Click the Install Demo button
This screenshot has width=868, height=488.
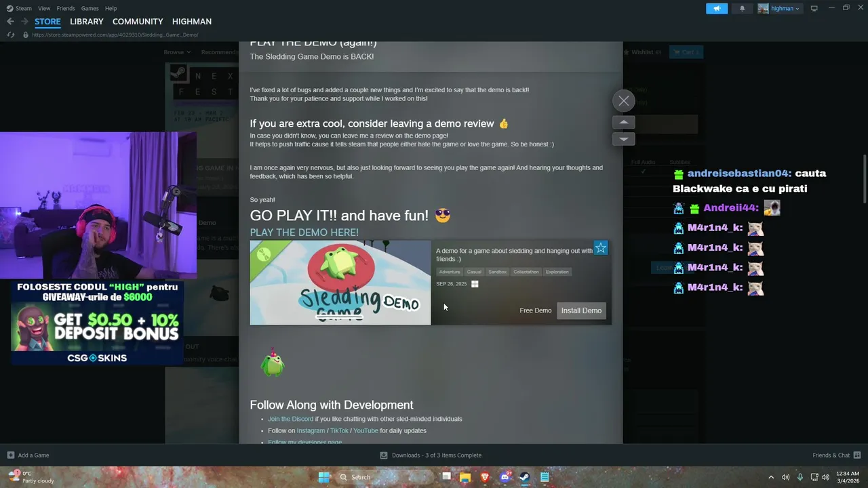coord(581,310)
